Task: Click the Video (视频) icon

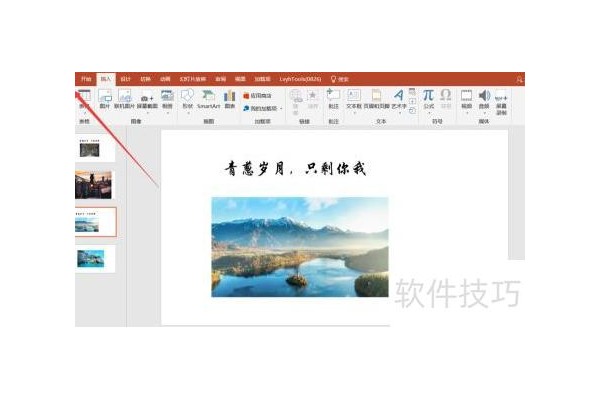Action: click(x=466, y=95)
